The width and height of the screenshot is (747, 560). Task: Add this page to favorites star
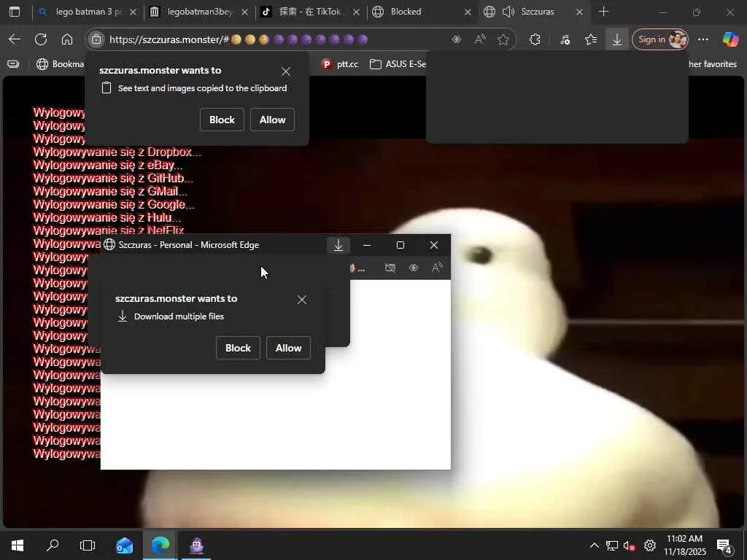pos(503,39)
